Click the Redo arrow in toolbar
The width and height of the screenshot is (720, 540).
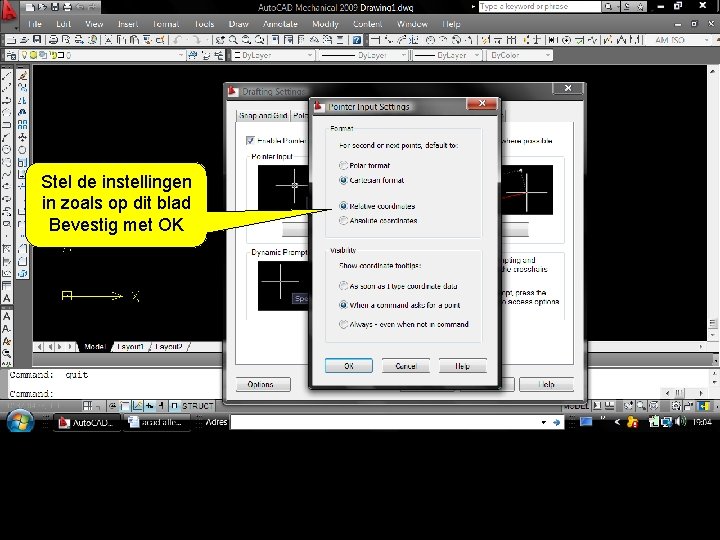(x=196, y=40)
